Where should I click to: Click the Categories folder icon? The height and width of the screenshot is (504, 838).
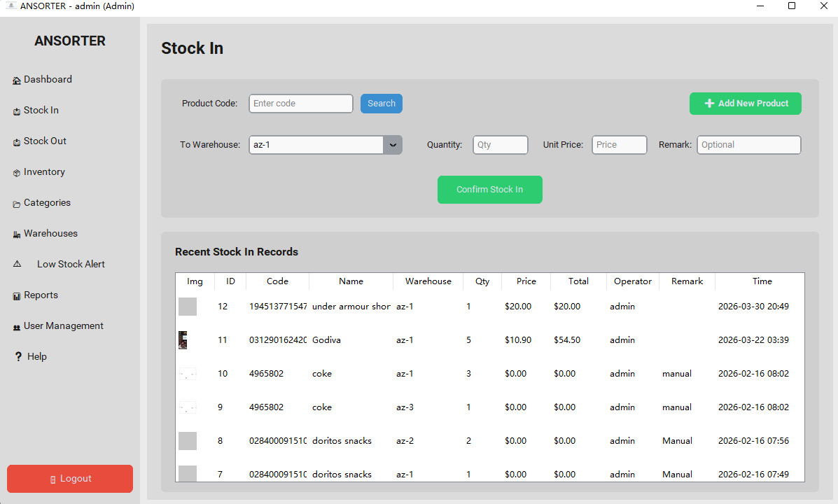(17, 204)
